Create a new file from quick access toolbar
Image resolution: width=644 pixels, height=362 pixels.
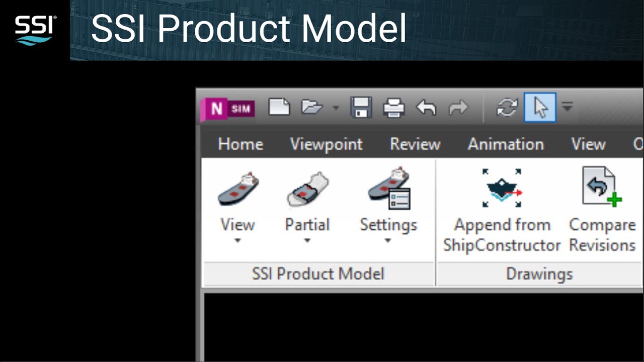click(x=279, y=107)
